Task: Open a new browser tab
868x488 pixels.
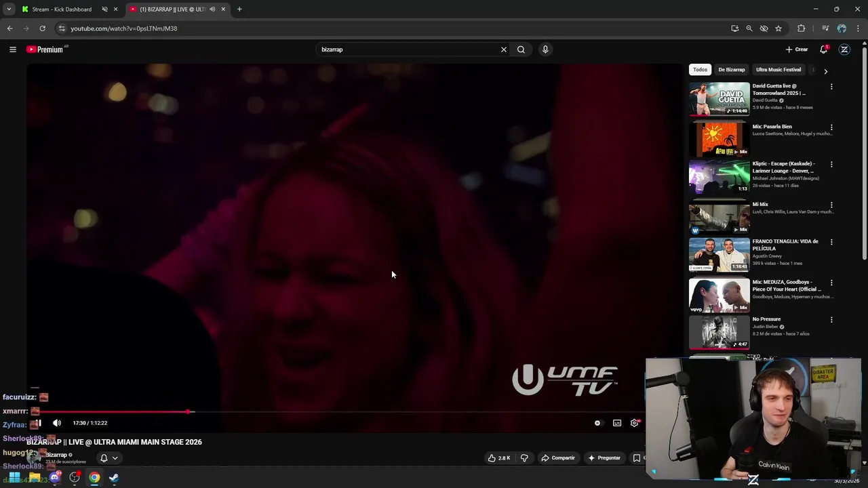Action: (239, 9)
